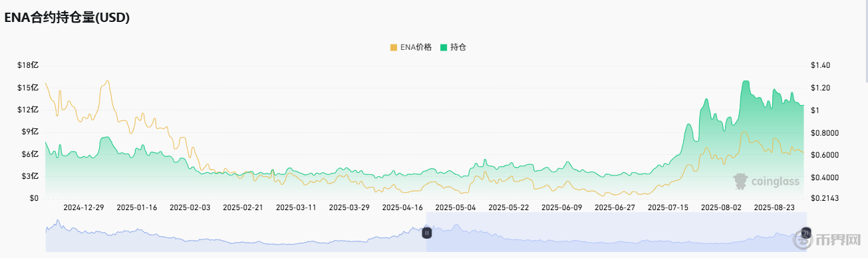Click the $3亿 y-axis label
Image resolution: width=868 pixels, height=258 pixels.
(31, 176)
